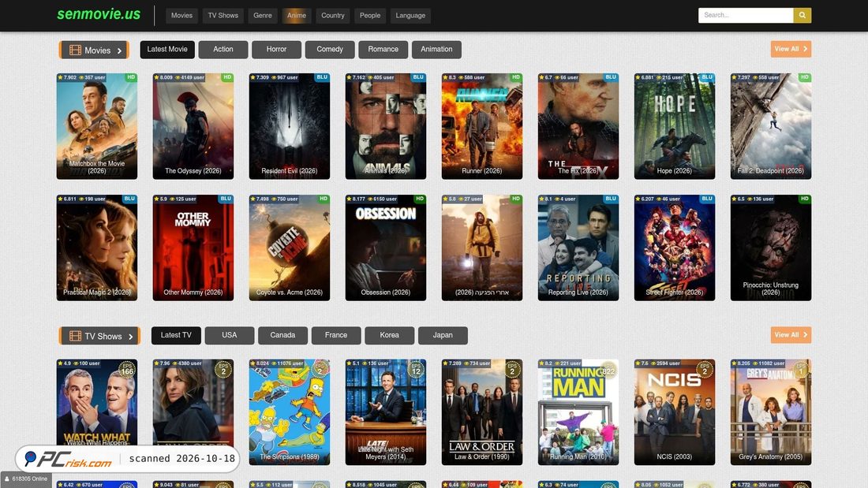Screen dimensions: 868x488
Task: Open Grey's Anatomy (2005) show
Action: tap(771, 412)
